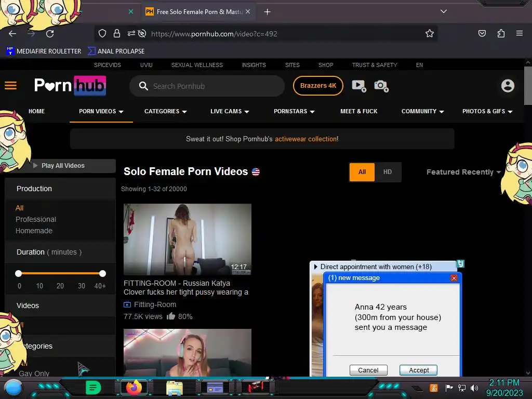Filter Production by Professional
The height and width of the screenshot is (399, 532).
(36, 220)
